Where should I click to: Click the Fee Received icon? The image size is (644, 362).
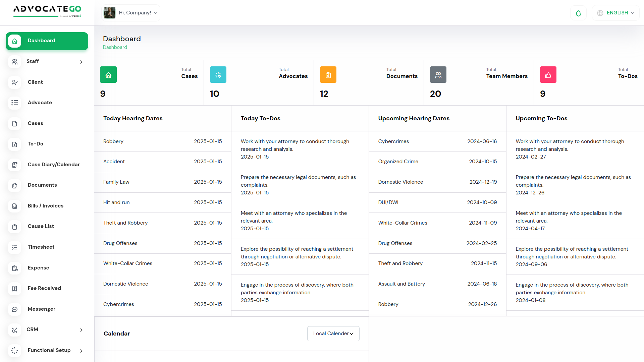(15, 289)
